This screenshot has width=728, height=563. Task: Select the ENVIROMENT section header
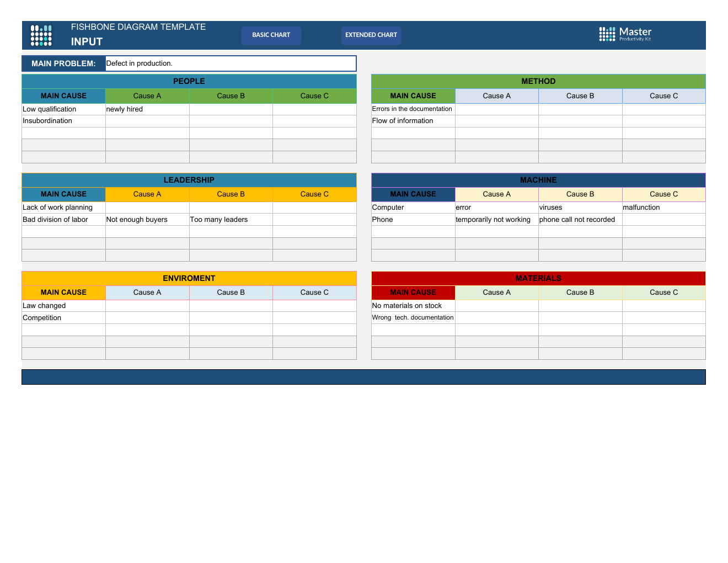[x=189, y=278]
